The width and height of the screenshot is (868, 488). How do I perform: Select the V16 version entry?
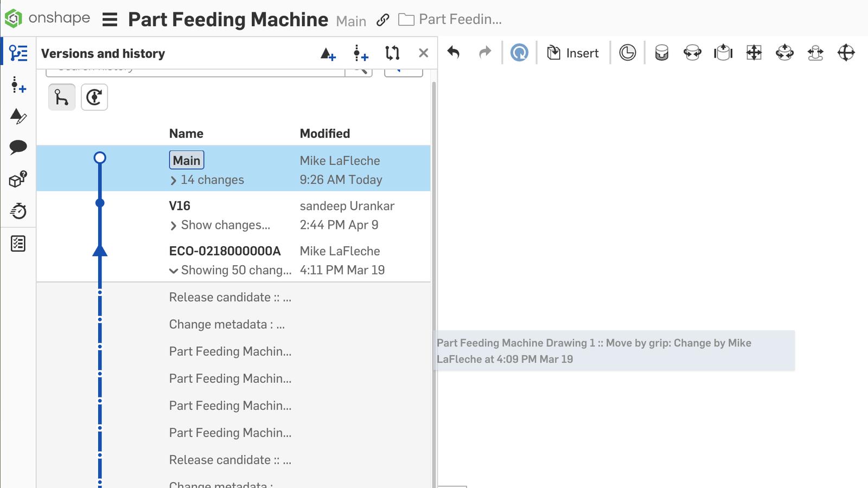pyautogui.click(x=180, y=206)
